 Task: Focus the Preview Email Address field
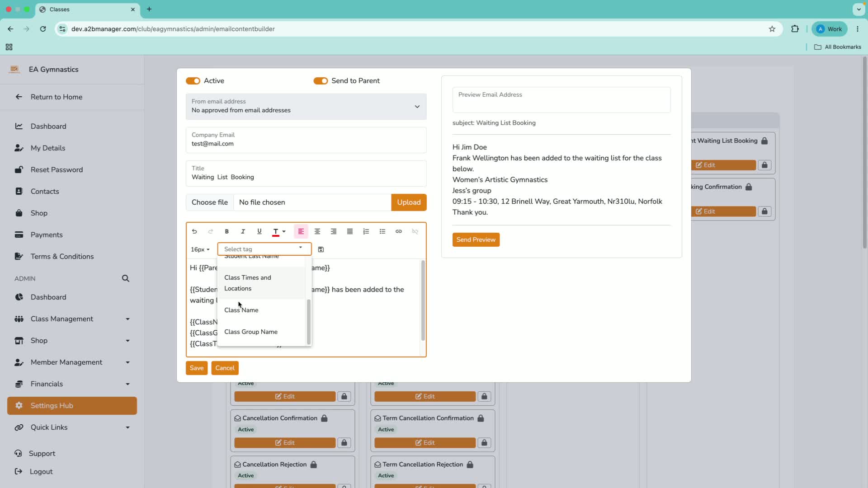[561, 100]
